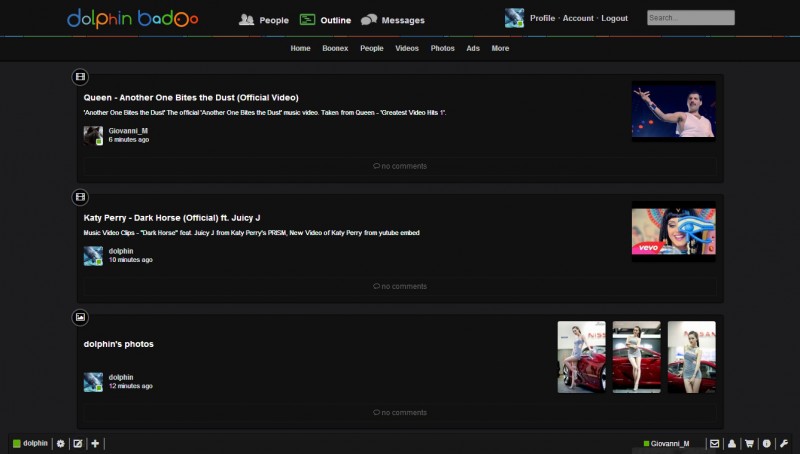Open middle photo in dolphin's photos
This screenshot has height=454, width=800.
636,357
